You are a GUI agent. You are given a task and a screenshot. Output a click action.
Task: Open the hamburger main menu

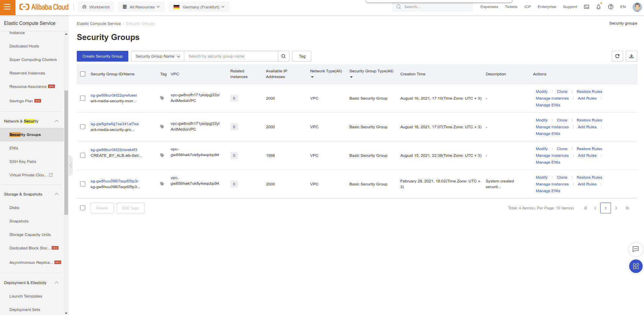[x=7, y=7]
